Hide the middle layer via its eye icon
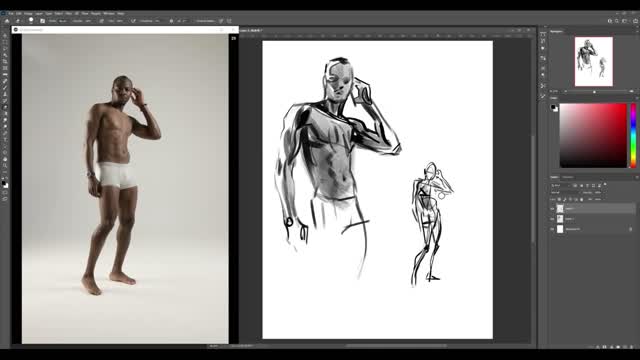 pos(552,219)
